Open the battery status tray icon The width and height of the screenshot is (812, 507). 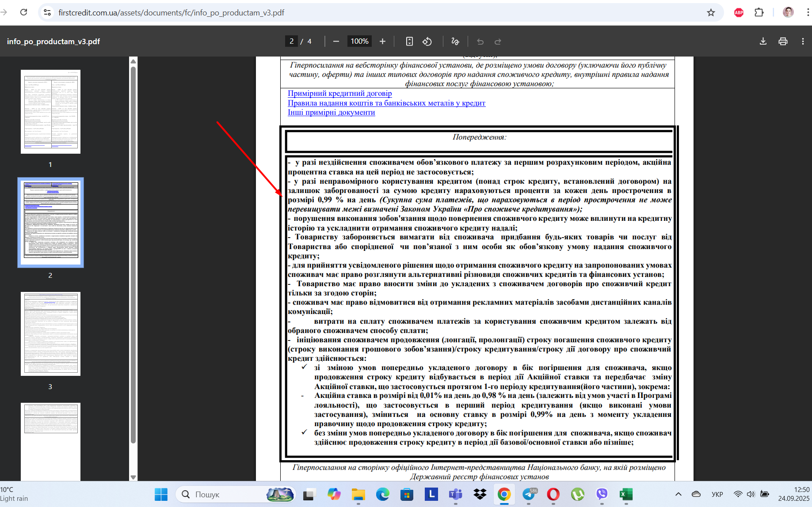[765, 494]
